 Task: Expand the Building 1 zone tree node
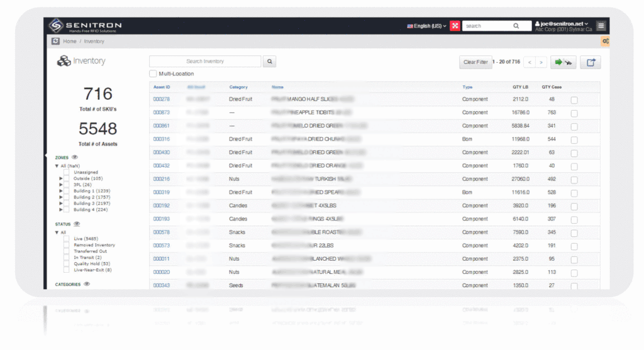coord(61,191)
